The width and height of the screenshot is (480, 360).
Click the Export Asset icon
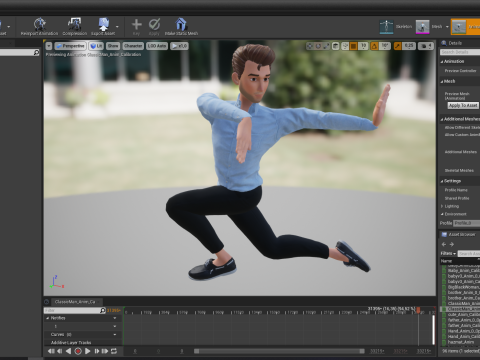pos(103,25)
